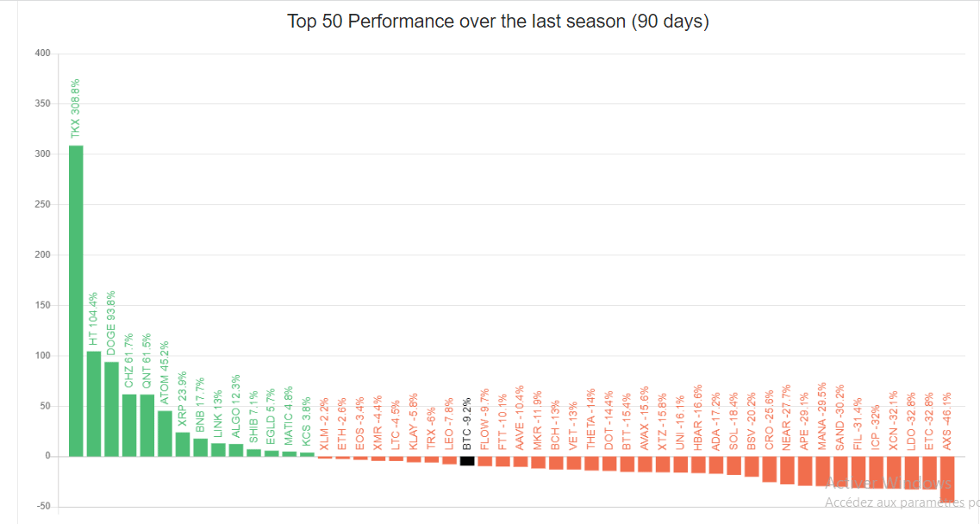Click the XRP 23.9% bar
The width and height of the screenshot is (980, 524).
pyautogui.click(x=182, y=444)
